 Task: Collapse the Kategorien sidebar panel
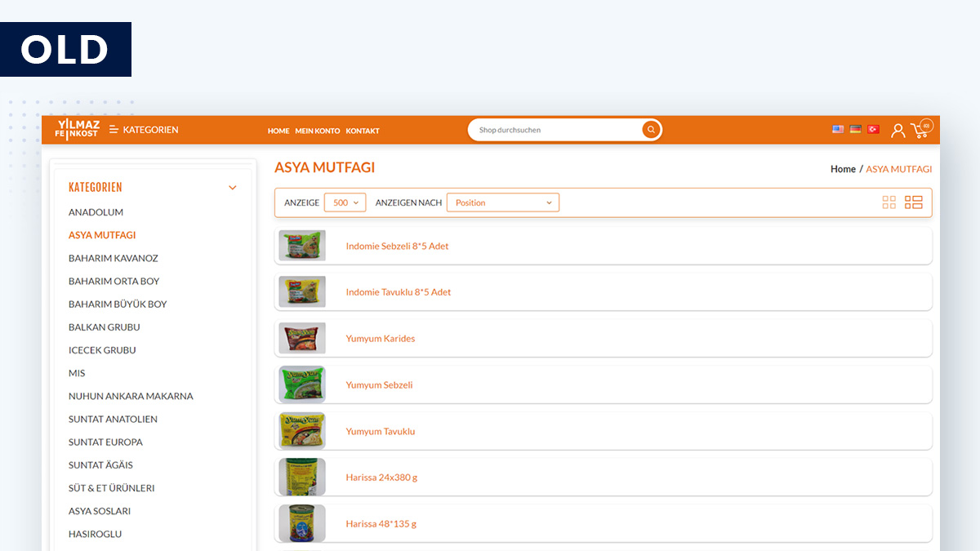[232, 188]
